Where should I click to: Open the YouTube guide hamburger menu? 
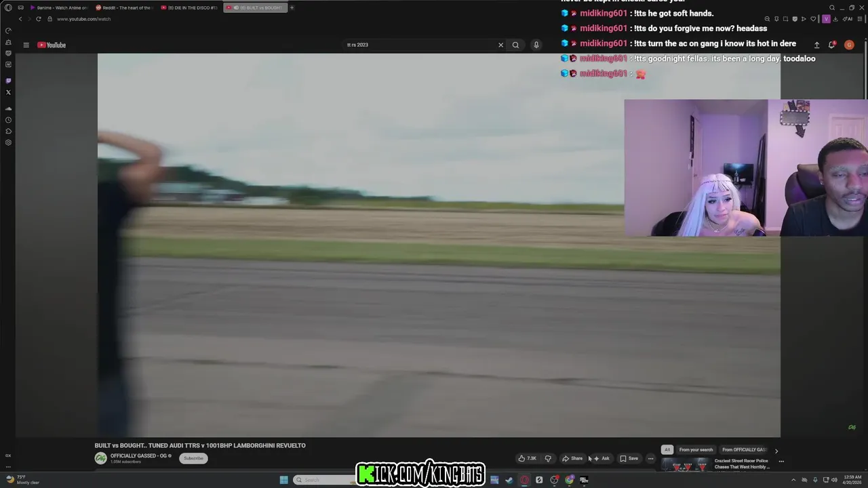click(26, 45)
